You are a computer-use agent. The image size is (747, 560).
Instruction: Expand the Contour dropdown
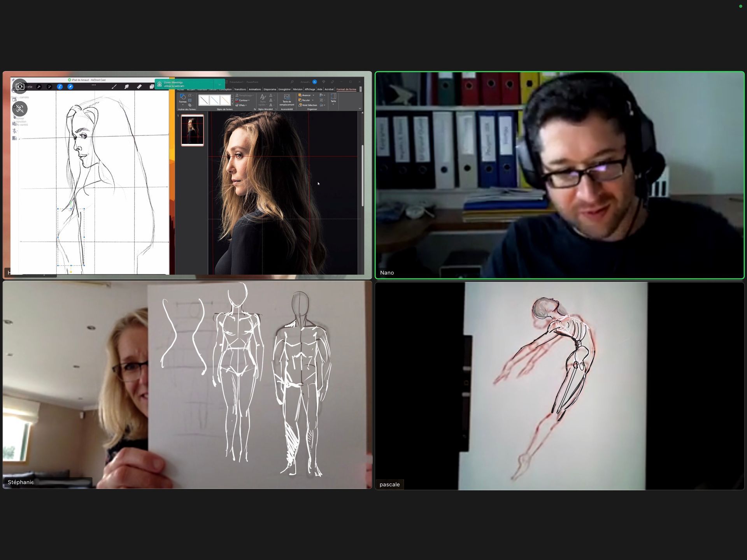(x=249, y=100)
